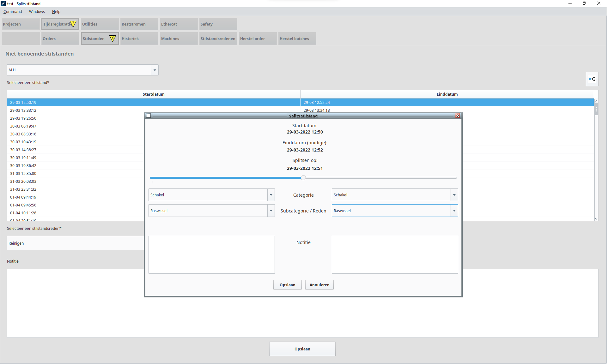
Task: Open the Command menu
Action: coord(13,12)
